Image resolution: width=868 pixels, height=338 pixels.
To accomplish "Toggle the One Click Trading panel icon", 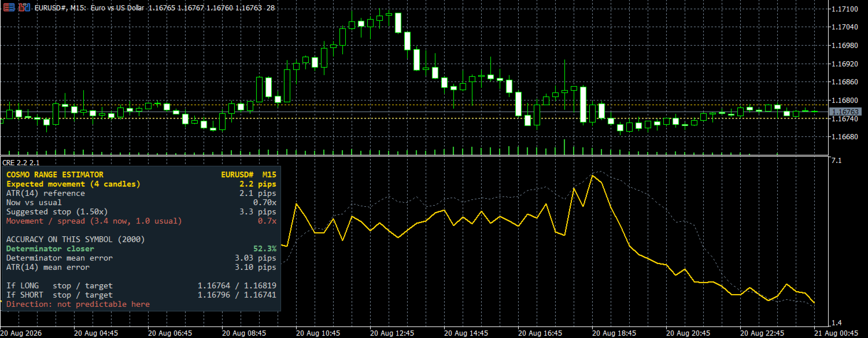I will pos(23,8).
